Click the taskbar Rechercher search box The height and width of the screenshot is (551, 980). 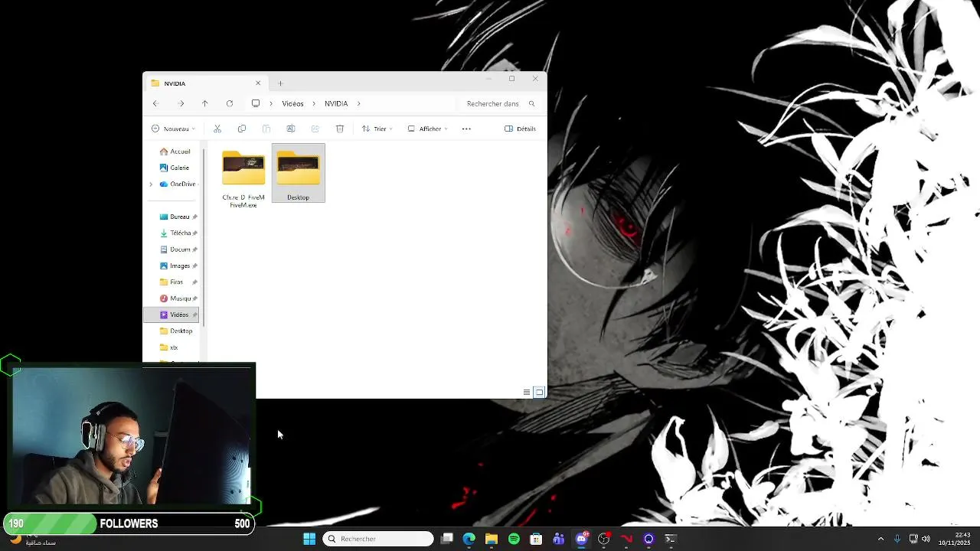378,539
